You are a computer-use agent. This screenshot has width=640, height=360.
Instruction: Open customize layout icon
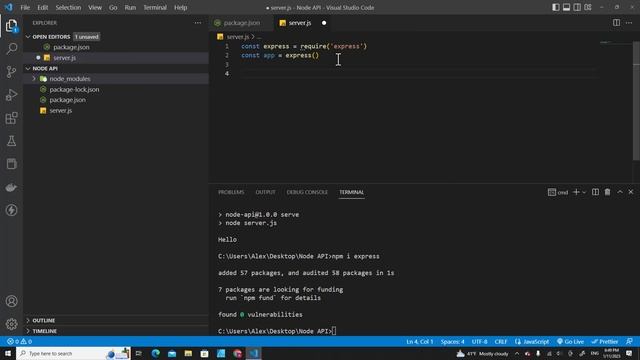pos(588,7)
